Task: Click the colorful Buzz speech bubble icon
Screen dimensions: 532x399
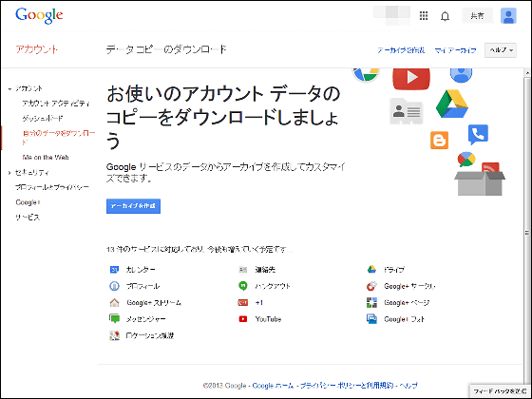Action: [466, 160]
